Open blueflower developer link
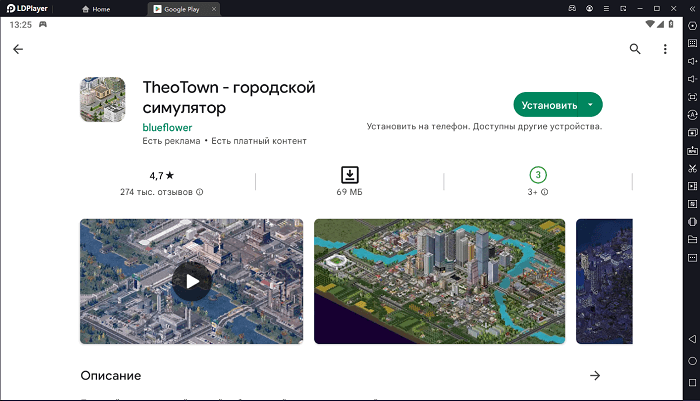 [x=167, y=128]
